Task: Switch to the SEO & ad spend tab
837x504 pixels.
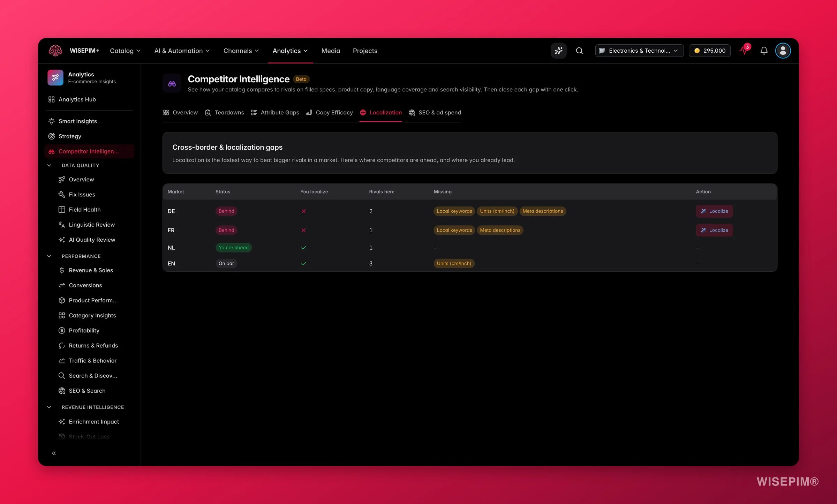Action: [435, 112]
